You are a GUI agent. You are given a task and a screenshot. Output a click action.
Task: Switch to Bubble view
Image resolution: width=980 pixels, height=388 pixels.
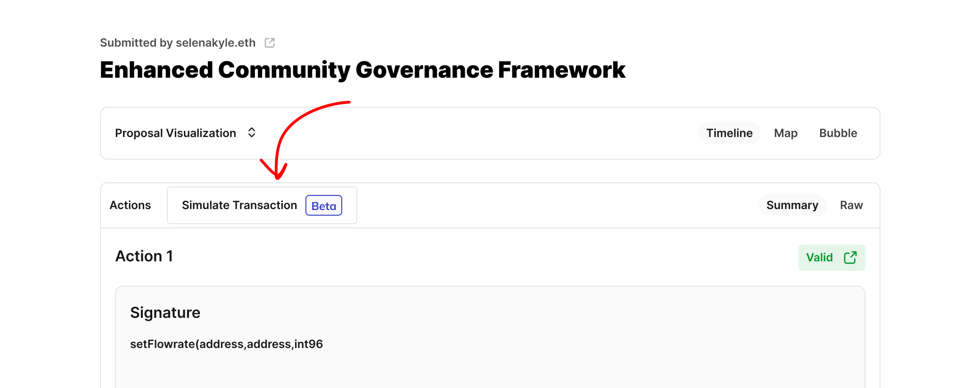point(838,133)
